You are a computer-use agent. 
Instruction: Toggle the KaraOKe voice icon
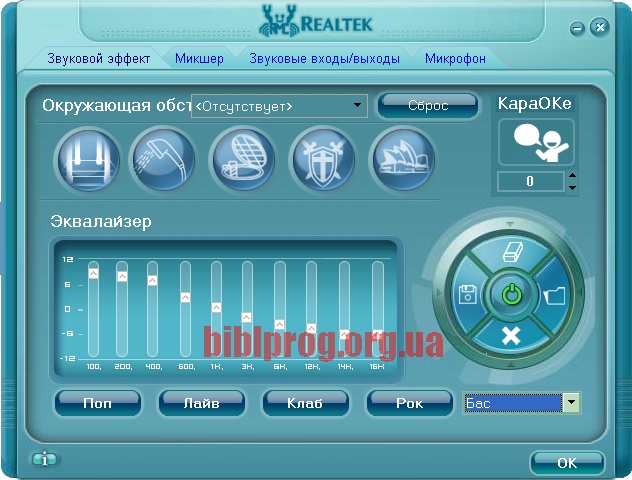point(536,143)
